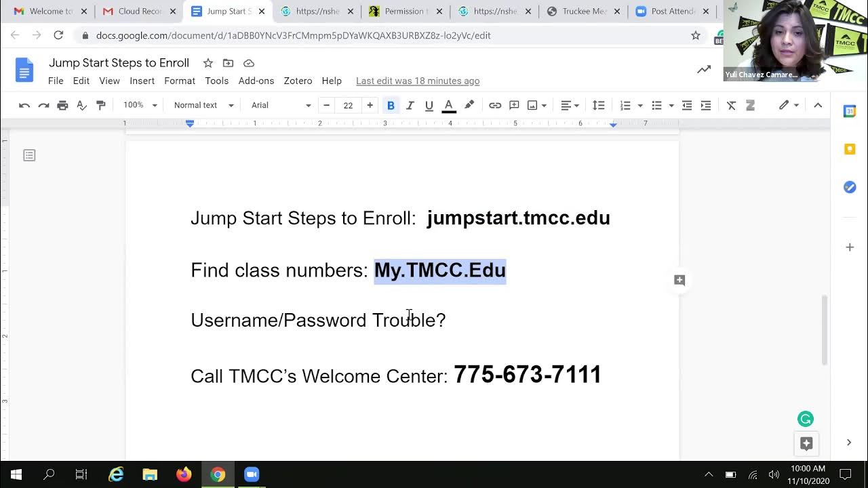868x488 pixels.
Task: Click the Numbered list icon
Action: 625,105
